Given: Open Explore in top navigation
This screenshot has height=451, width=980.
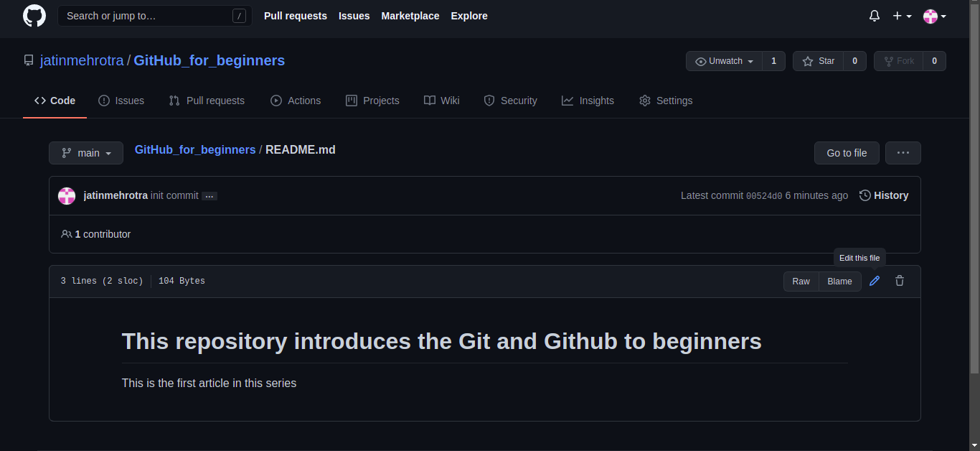Looking at the screenshot, I should (469, 16).
